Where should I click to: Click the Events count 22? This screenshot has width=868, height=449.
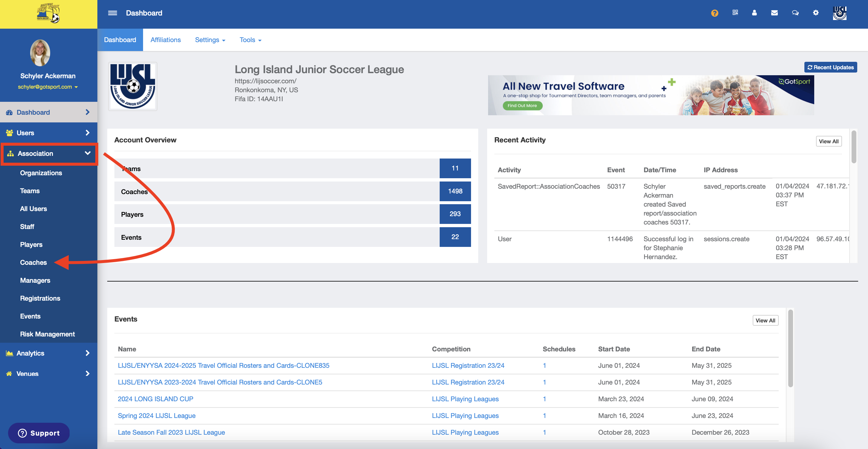(x=455, y=237)
